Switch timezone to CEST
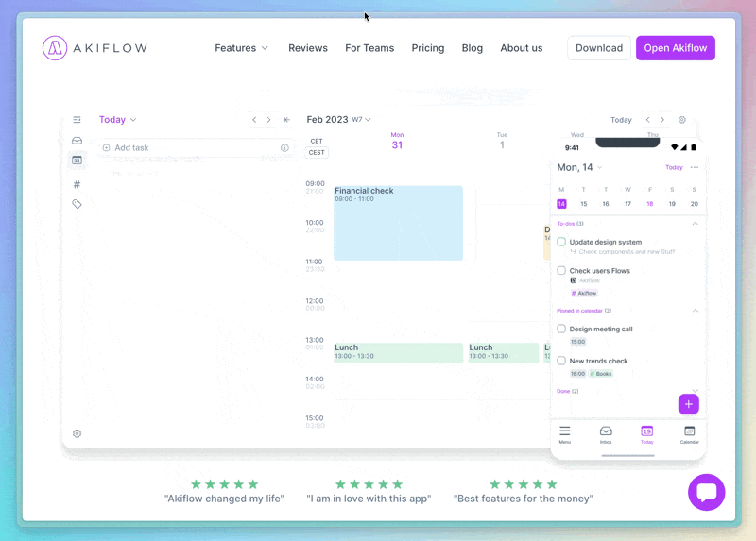 point(317,153)
